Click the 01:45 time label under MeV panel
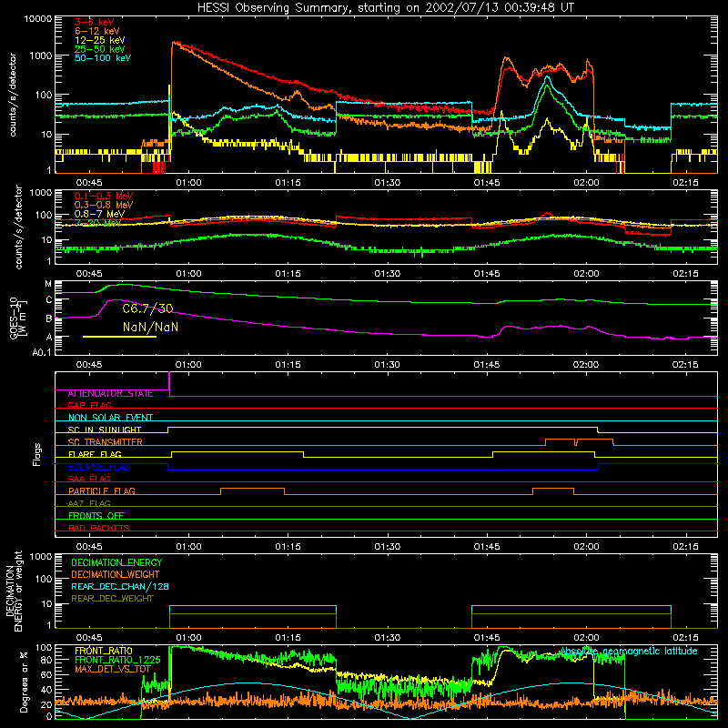The image size is (728, 728). click(487, 274)
